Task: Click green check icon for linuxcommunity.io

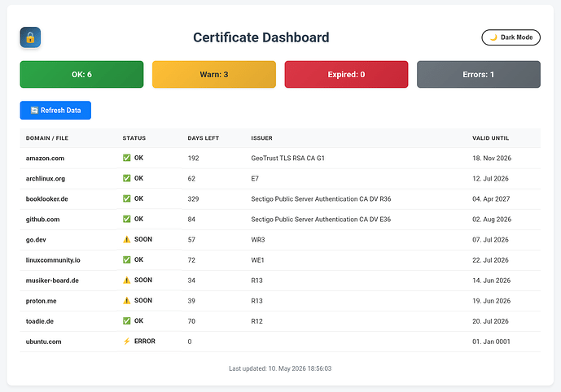Action: 127,259
